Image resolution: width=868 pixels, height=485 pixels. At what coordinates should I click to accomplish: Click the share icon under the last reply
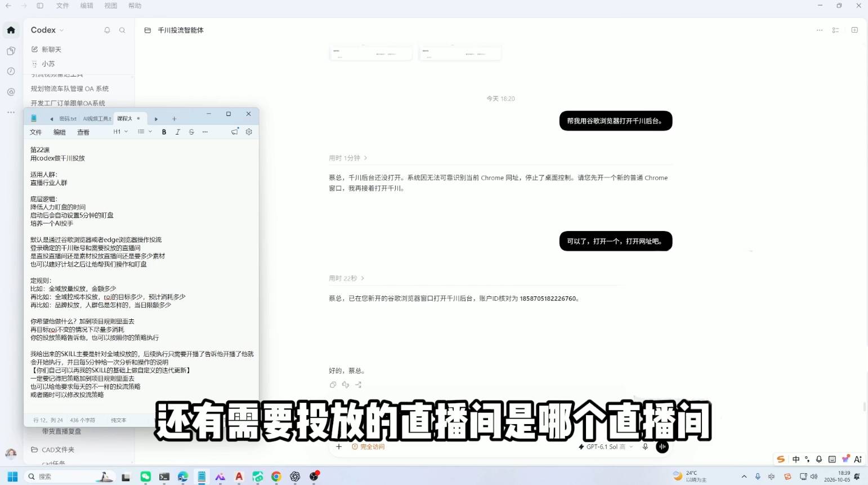(x=359, y=385)
